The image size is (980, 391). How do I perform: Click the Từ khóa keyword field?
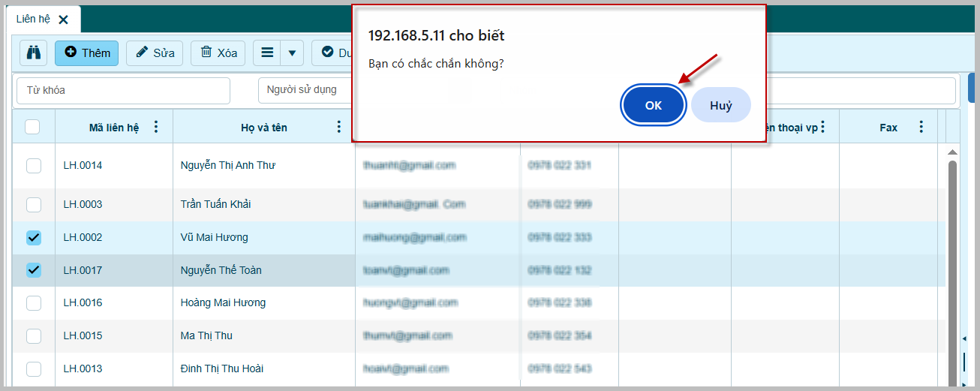coord(123,90)
